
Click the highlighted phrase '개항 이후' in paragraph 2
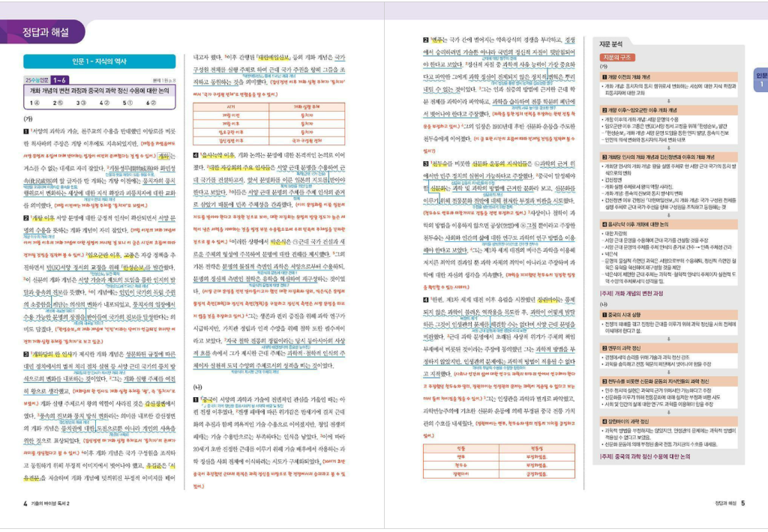pos(43,218)
